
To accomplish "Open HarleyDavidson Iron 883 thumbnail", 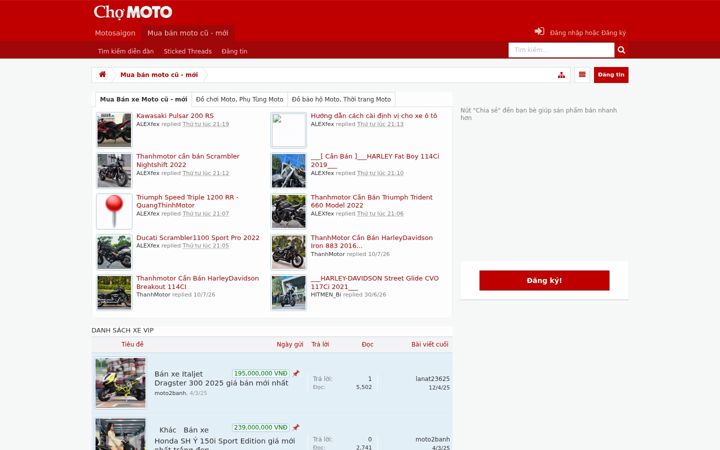I will coord(288,252).
